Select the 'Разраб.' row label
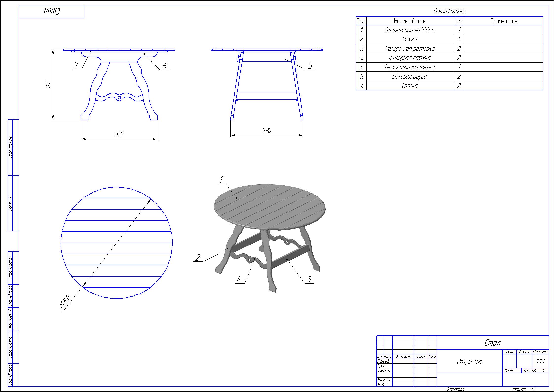554x392 pixels. pos(383,361)
